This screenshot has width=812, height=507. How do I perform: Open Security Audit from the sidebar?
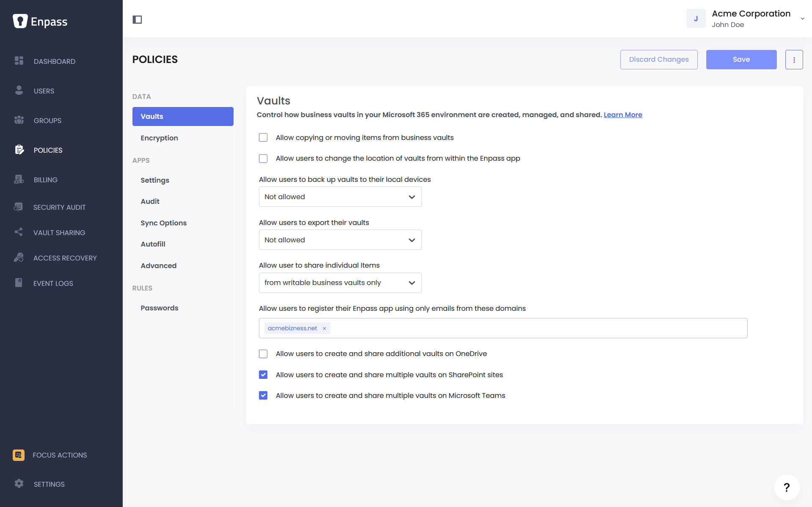point(59,207)
